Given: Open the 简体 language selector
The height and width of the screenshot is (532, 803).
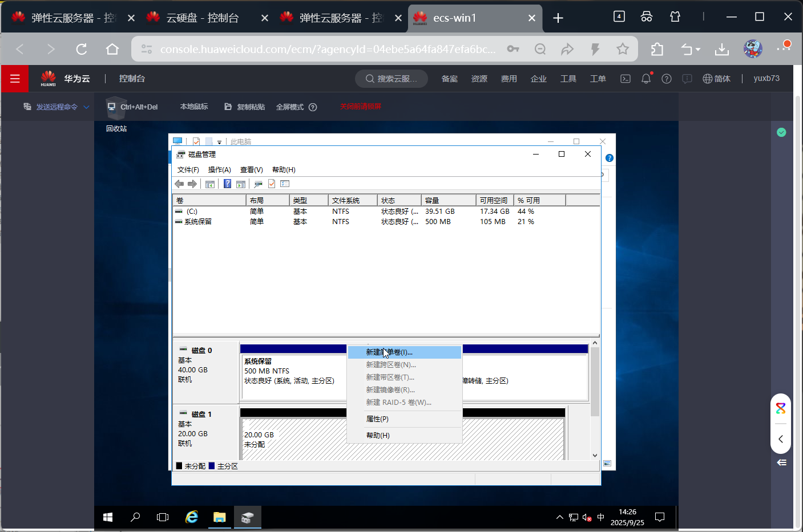Looking at the screenshot, I should tap(717, 79).
